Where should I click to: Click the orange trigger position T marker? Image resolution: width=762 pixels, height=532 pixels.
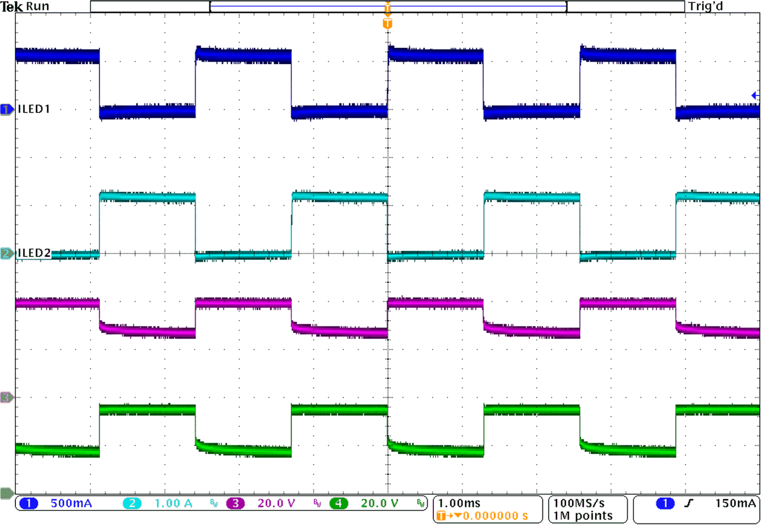[387, 24]
